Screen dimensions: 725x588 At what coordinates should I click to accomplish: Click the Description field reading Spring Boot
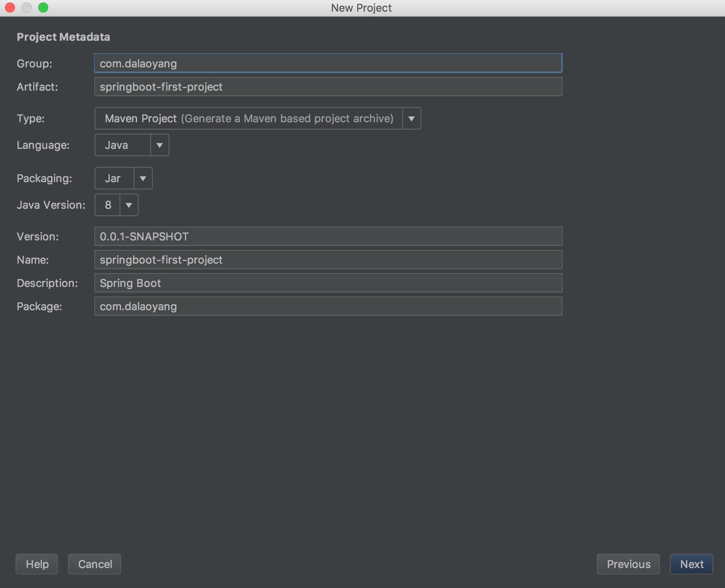point(328,283)
